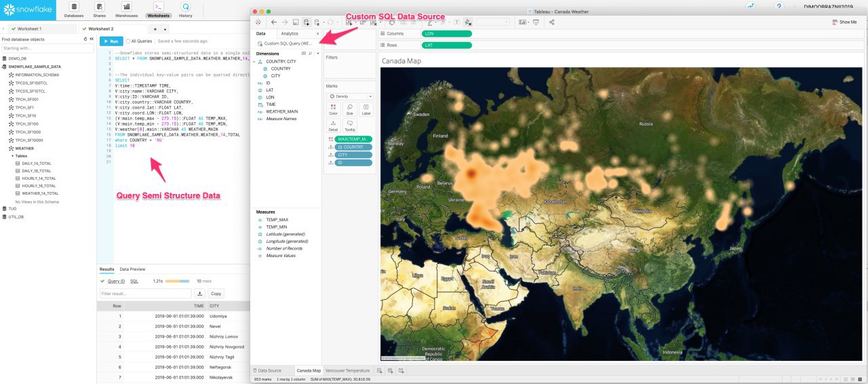Image resolution: width=868 pixels, height=384 pixels.
Task: Open the Vancouver Temperature sheet tab
Action: pyautogui.click(x=348, y=370)
